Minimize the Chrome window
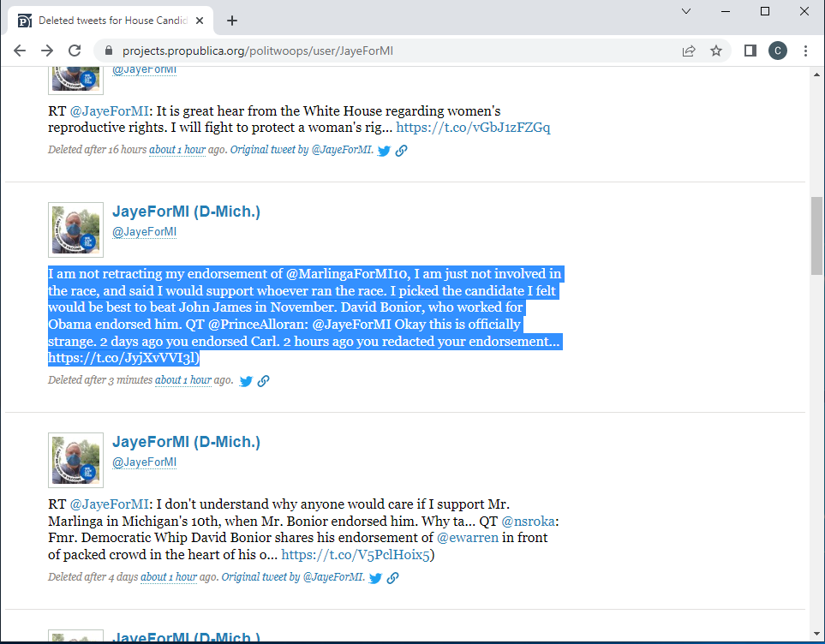The height and width of the screenshot is (644, 825). coord(726,11)
